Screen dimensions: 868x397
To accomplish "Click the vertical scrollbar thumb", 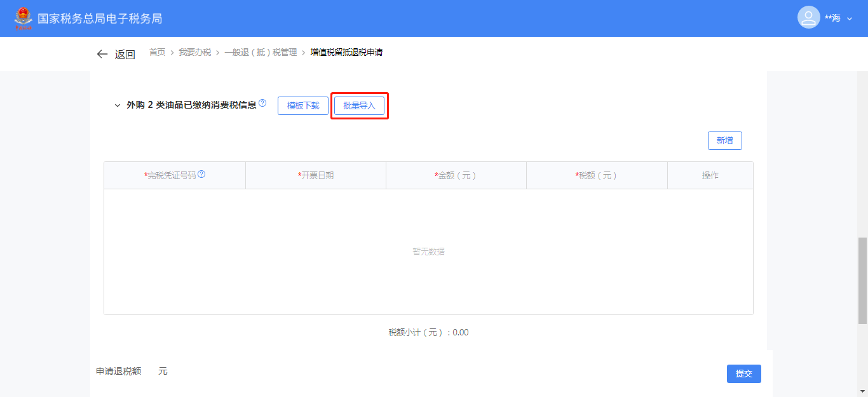I will click(x=862, y=279).
